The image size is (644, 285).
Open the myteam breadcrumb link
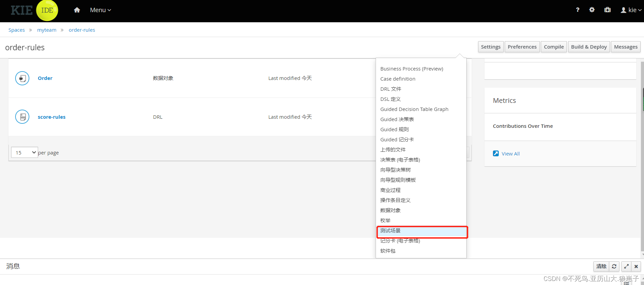[47, 30]
